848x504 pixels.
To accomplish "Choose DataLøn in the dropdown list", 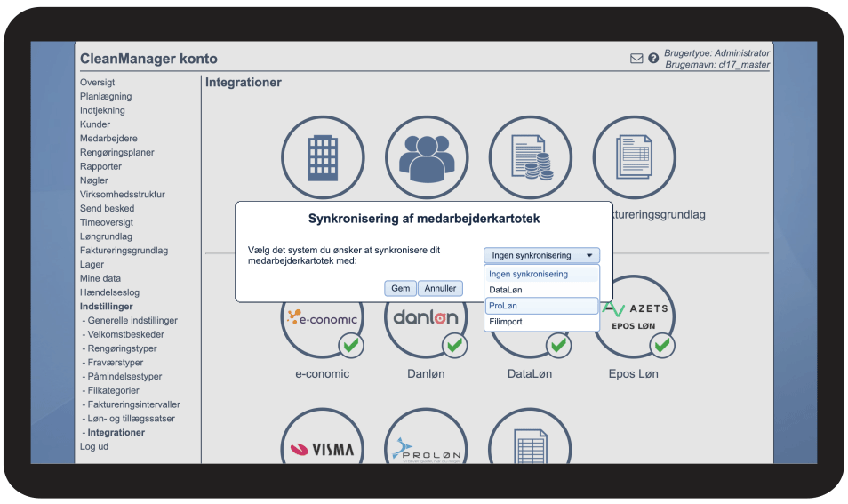I will click(541, 290).
